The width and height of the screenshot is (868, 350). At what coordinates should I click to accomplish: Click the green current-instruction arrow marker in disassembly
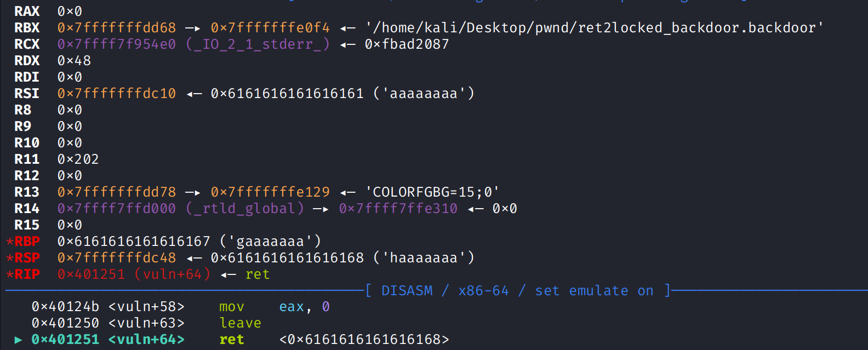(x=18, y=340)
